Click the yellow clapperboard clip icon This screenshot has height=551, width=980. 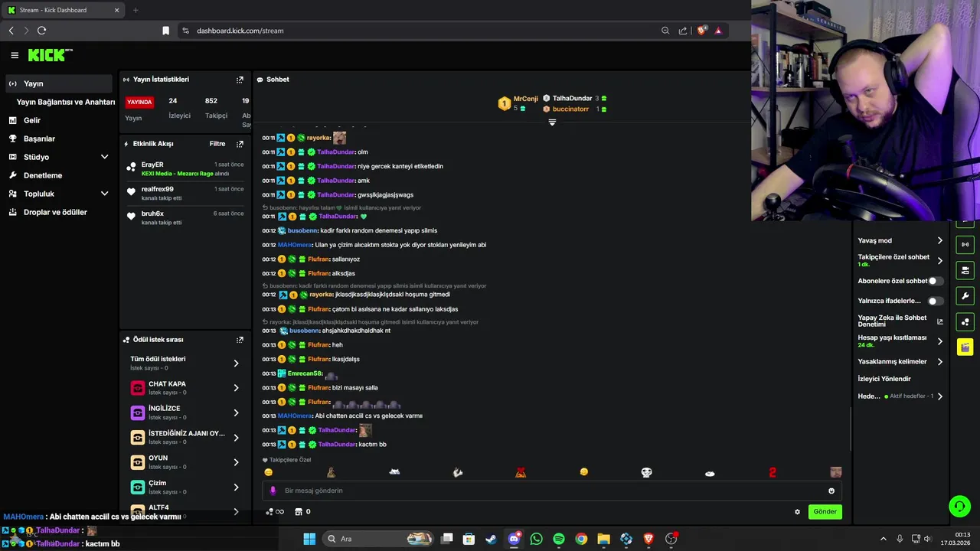965,347
